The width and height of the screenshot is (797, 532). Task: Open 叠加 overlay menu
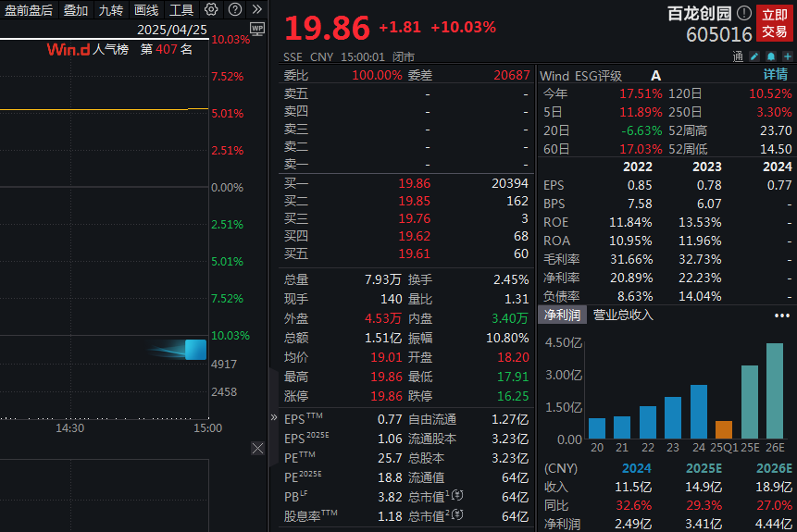click(76, 10)
